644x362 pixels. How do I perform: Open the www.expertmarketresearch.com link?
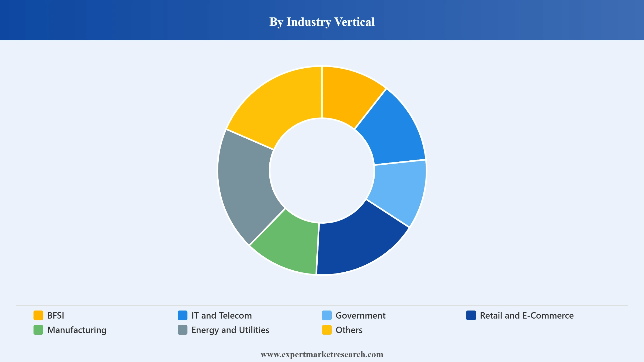coord(322,354)
